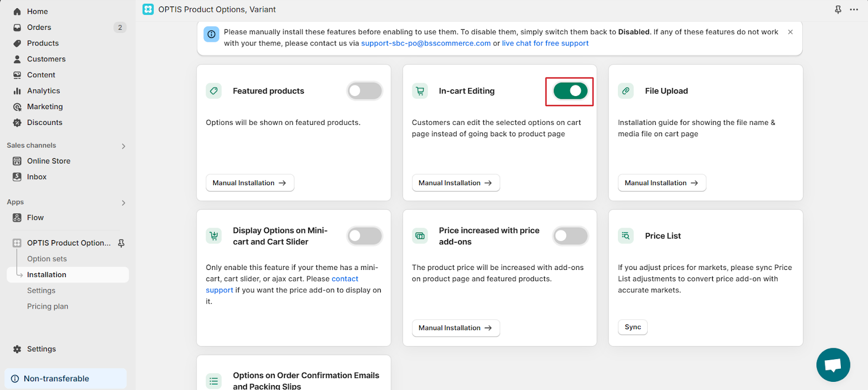868x390 pixels.
Task: Click the pin icon in top header
Action: click(x=838, y=10)
